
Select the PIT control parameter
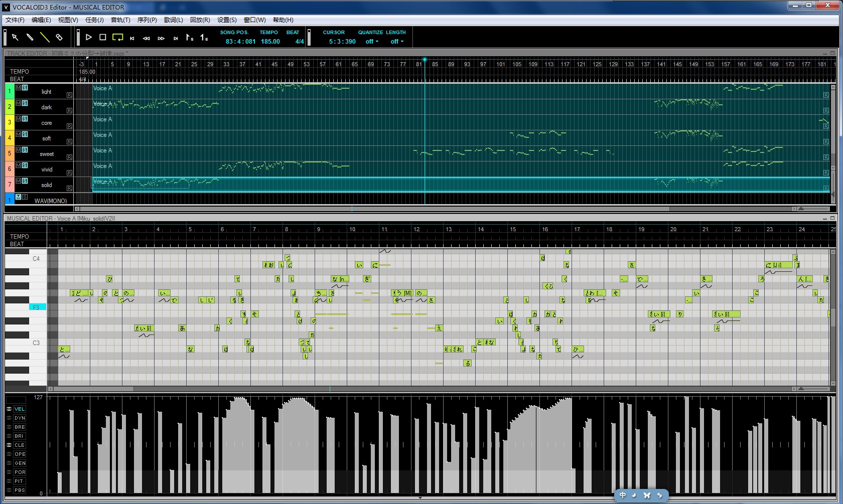click(20, 481)
